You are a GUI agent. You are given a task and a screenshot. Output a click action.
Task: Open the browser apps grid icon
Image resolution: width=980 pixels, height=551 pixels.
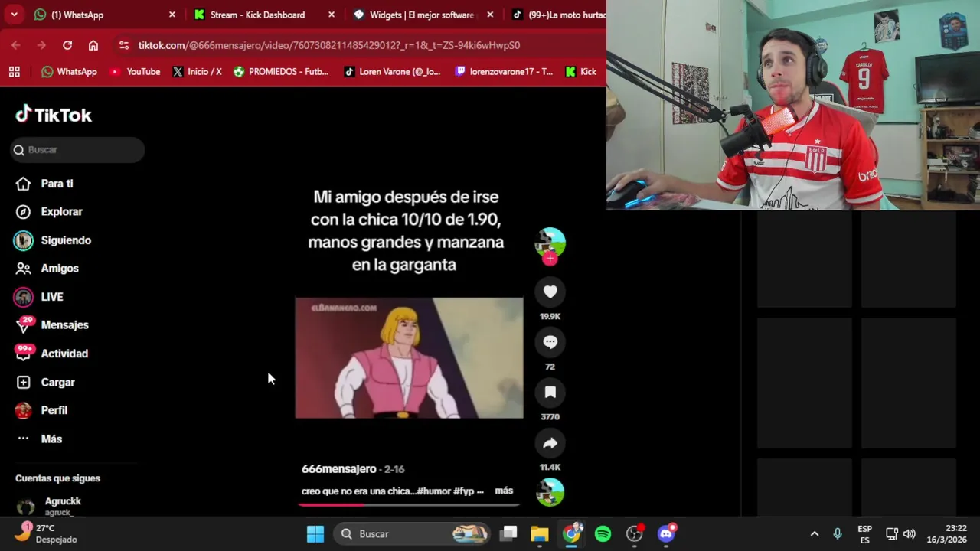14,71
